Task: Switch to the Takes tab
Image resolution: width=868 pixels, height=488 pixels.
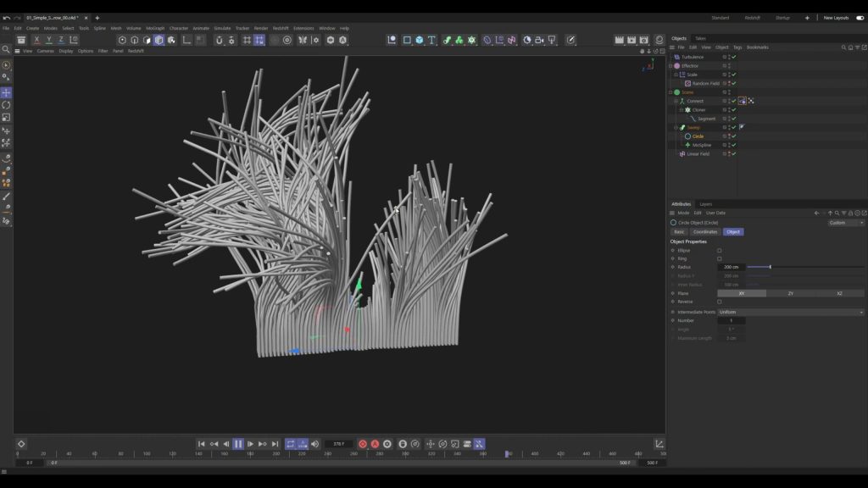Action: 700,39
